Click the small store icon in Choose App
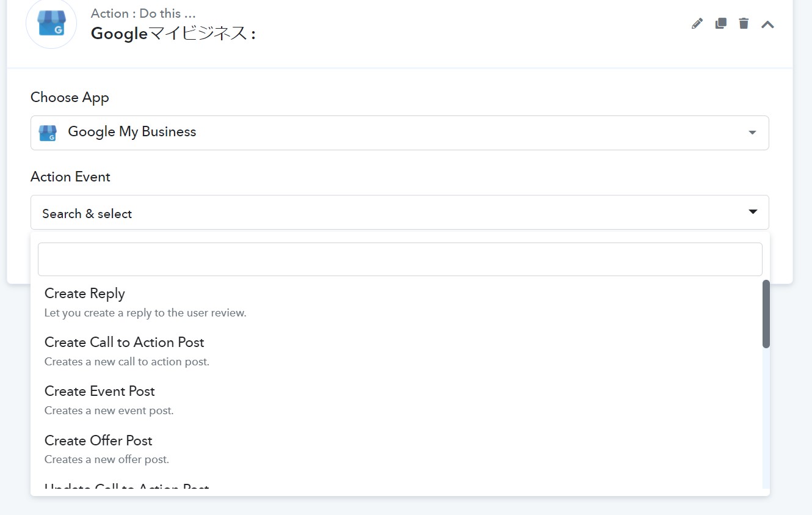 [x=48, y=133]
